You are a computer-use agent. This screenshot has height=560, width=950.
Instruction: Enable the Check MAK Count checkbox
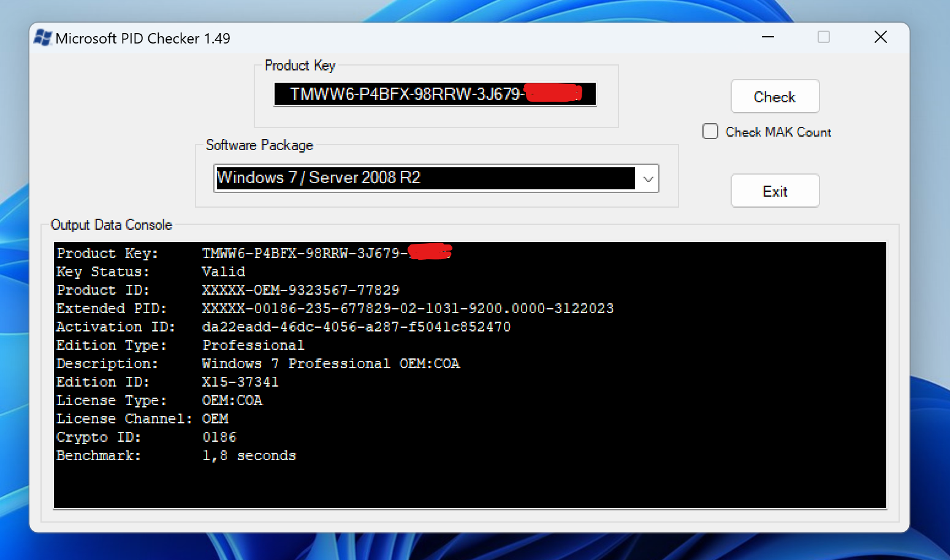[710, 132]
